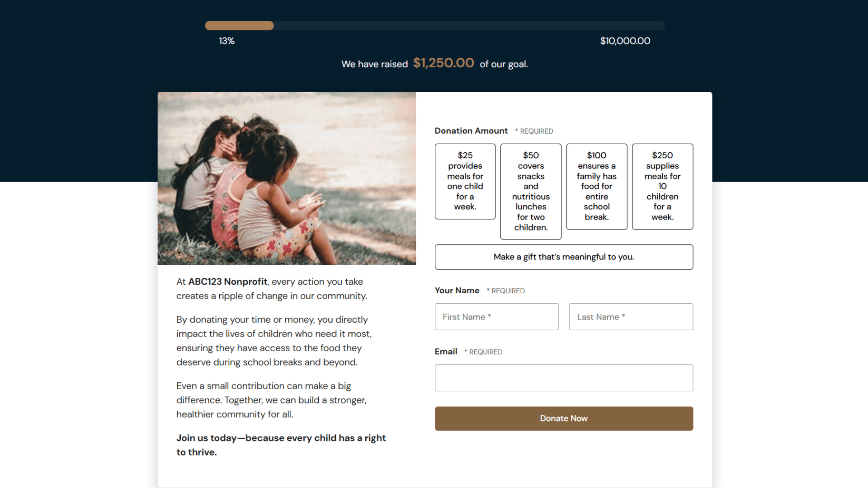Click 'Make a gift that's meaningful to you'
This screenshot has width=868, height=488.
click(564, 257)
